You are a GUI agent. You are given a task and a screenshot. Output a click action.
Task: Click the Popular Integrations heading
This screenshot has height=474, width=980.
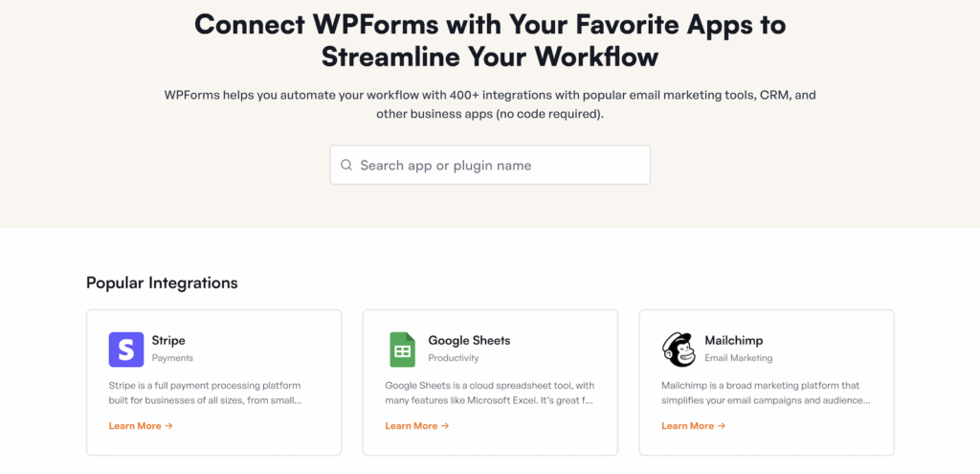pos(162,282)
